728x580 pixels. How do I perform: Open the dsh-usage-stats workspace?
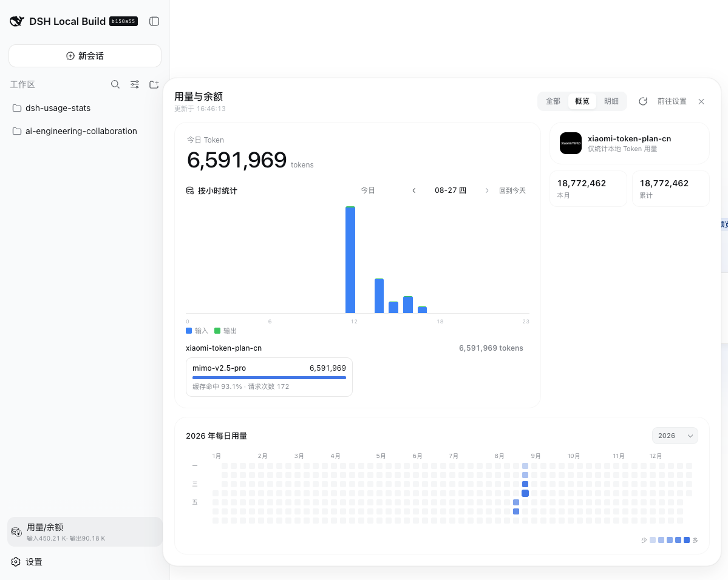click(x=85, y=108)
